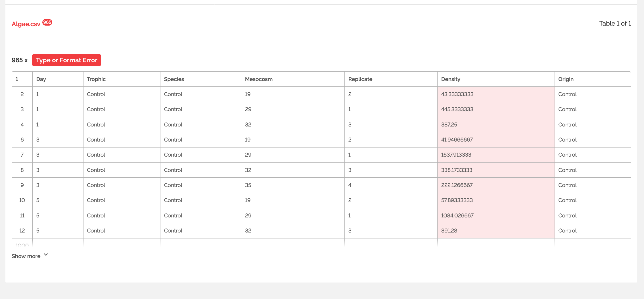Click the Density cell 338.1733333
The image size is (644, 299).
[496, 170]
